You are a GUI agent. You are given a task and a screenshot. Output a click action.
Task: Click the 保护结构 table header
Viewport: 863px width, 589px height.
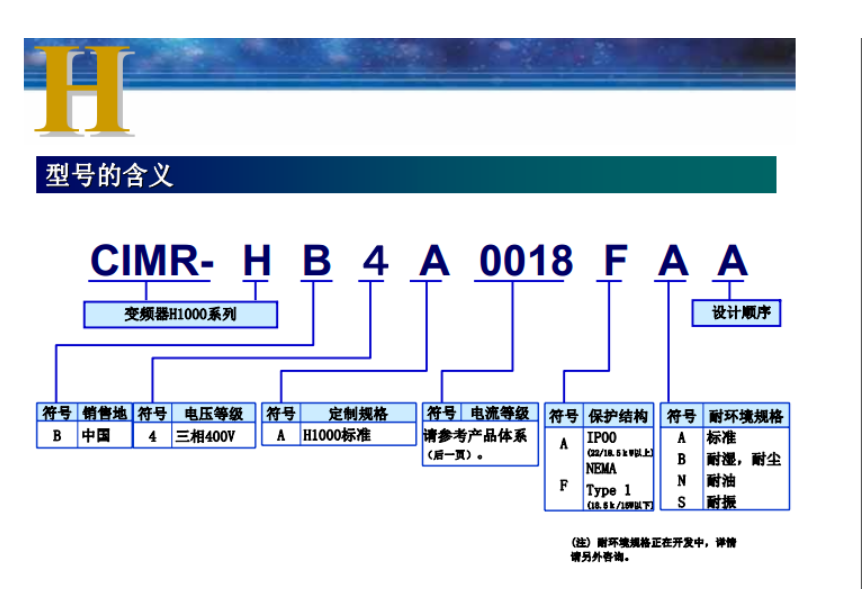[618, 415]
